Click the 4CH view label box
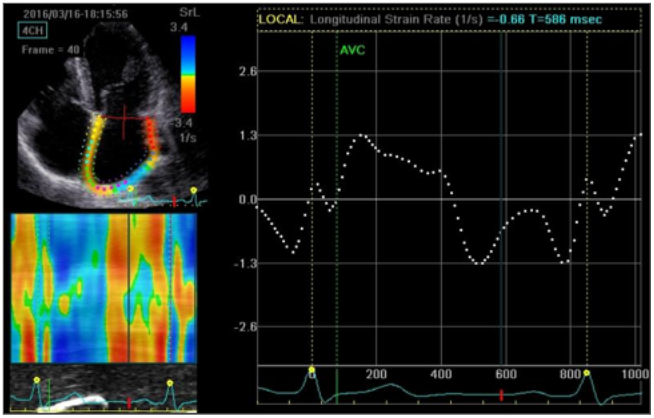 tap(35, 30)
